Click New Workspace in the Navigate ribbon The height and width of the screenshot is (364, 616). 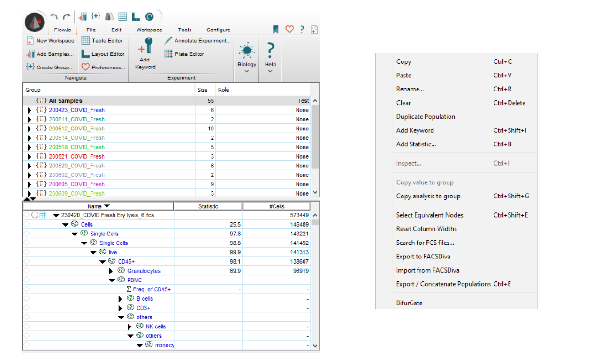coord(50,41)
